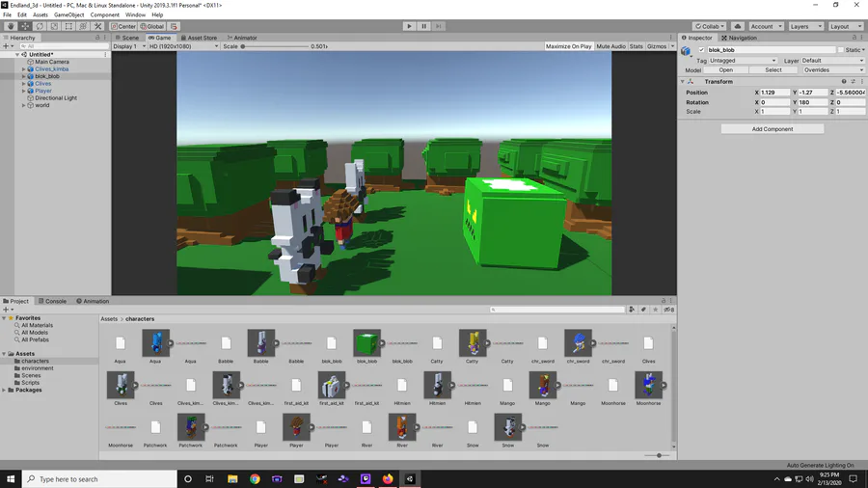Screen dimensions: 868x488
Task: Open the Display 1 dropdown
Action: click(129, 46)
